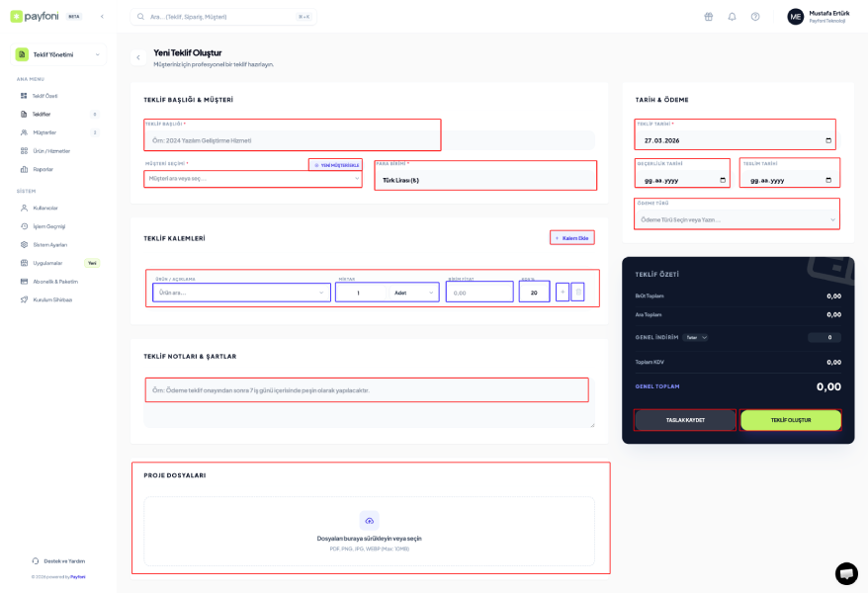Click the help question mark icon
This screenshot has width=868, height=593.
[755, 17]
